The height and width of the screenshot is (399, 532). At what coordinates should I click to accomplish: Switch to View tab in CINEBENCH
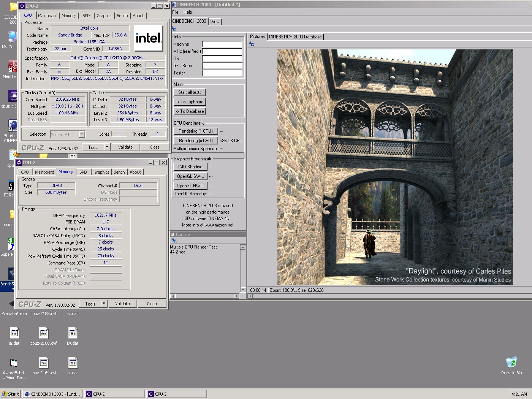tap(215, 22)
